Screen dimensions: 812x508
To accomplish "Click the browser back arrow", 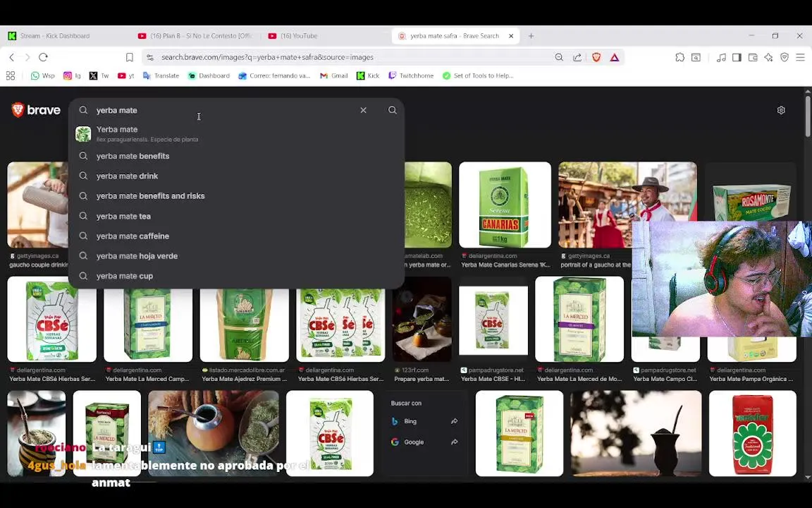I will 11,57.
